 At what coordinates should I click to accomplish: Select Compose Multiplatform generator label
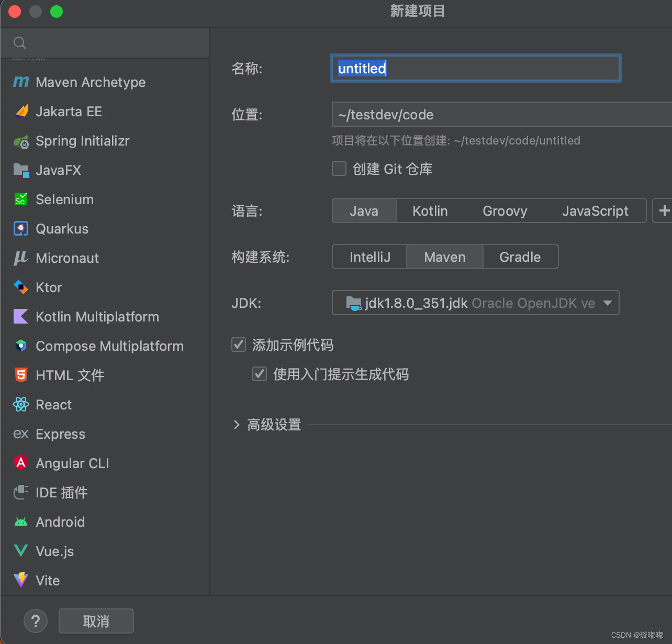click(110, 346)
